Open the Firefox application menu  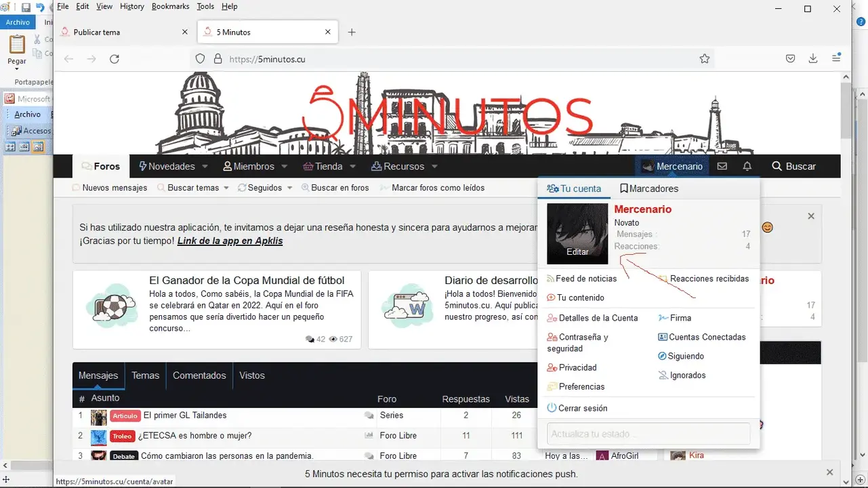836,59
